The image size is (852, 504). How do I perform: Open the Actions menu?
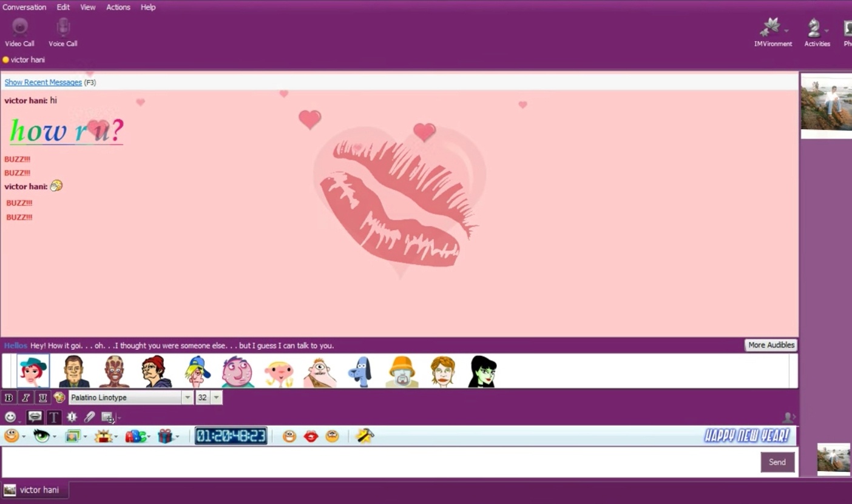tap(118, 7)
